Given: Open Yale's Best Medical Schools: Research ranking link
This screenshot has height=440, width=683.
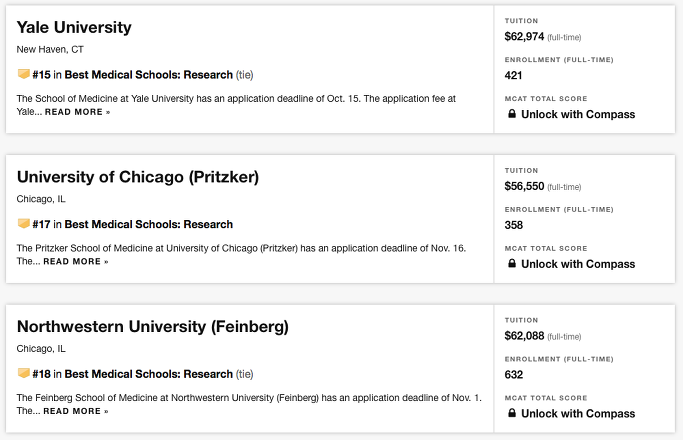Looking at the screenshot, I should [x=149, y=75].
